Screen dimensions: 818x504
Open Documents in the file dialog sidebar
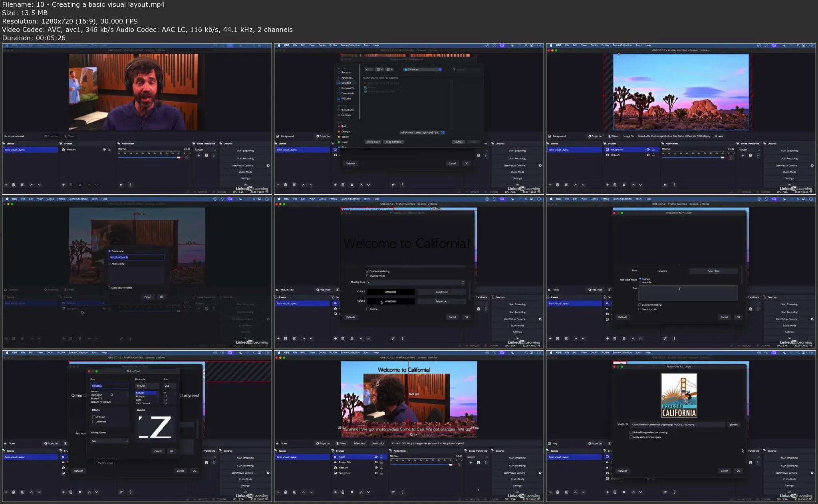click(x=347, y=88)
